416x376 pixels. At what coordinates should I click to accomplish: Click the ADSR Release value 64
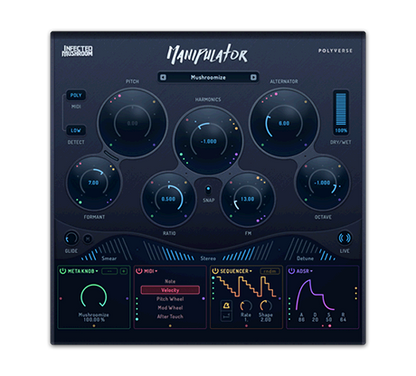pos(343,319)
